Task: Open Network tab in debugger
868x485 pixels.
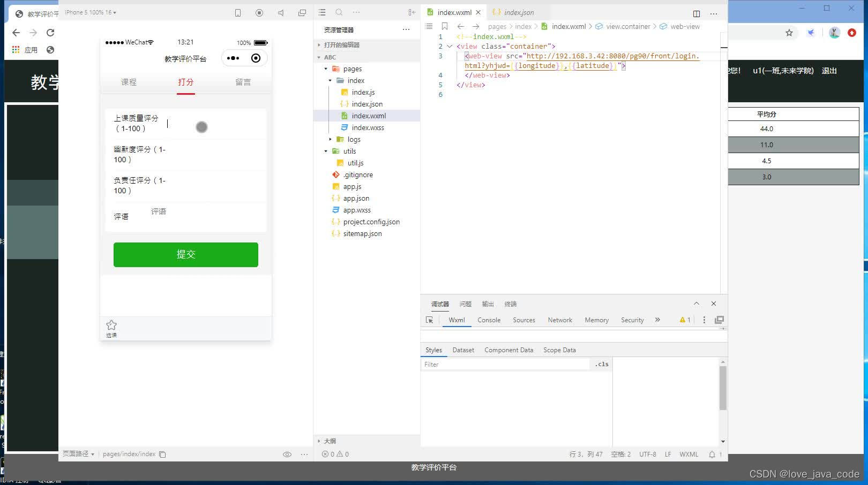Action: coord(560,320)
